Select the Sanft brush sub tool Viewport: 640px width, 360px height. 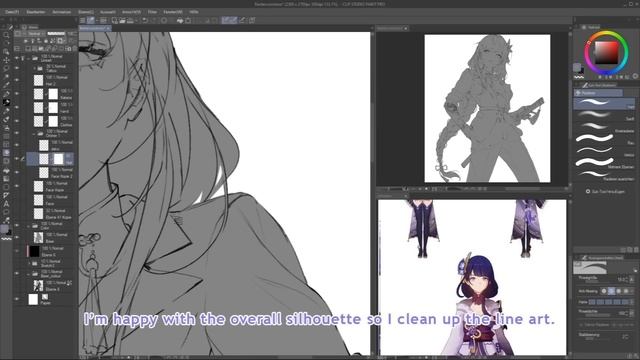(x=604, y=115)
